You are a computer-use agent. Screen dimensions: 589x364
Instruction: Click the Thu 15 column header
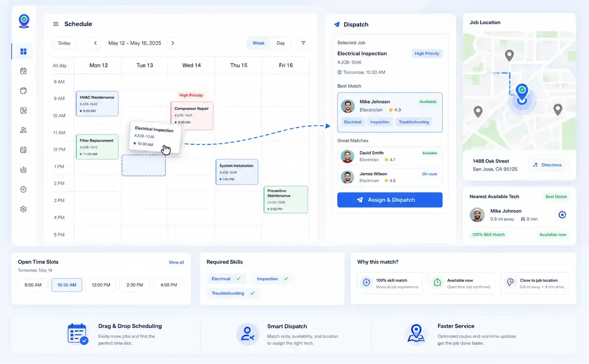[239, 65]
